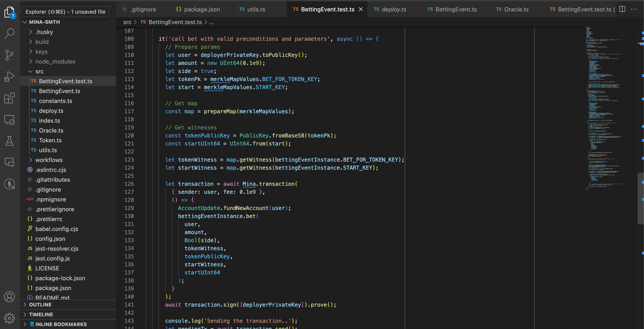Expand the build folder
Screen dimensions: 644x329
(68, 42)
